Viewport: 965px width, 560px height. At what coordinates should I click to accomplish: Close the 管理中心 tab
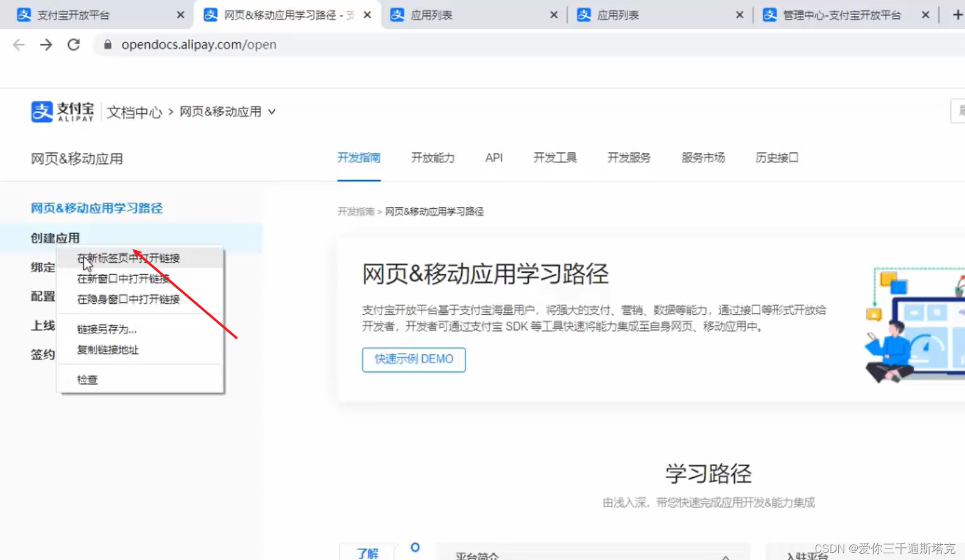tap(925, 15)
